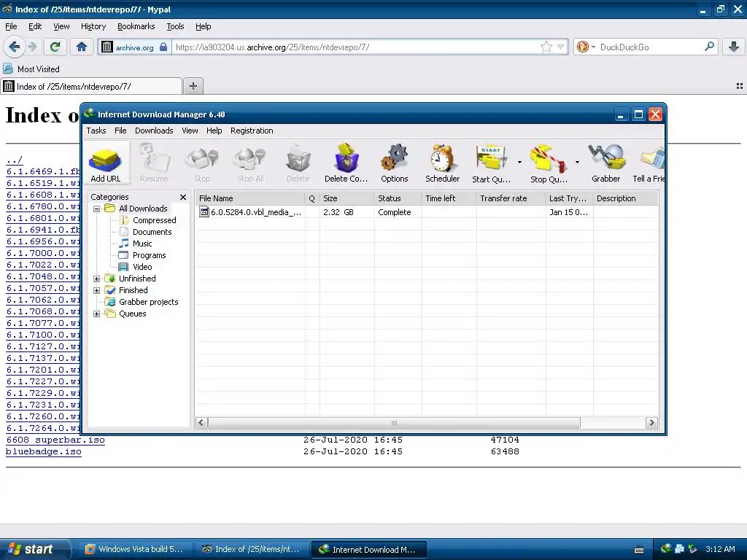Expand the Queues tree node
The width and height of the screenshot is (747, 560).
[97, 314]
